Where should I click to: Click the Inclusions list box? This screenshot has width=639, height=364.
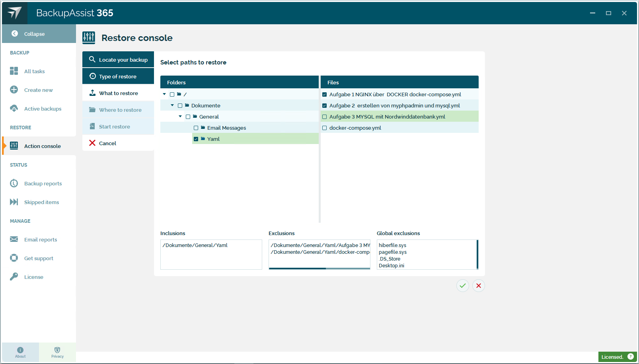pyautogui.click(x=211, y=255)
